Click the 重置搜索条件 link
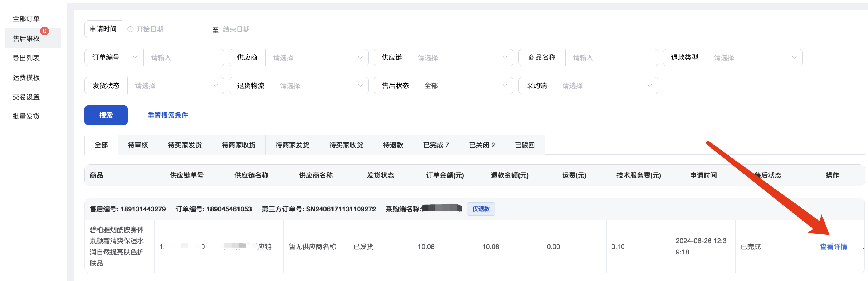The image size is (868, 281). [168, 115]
